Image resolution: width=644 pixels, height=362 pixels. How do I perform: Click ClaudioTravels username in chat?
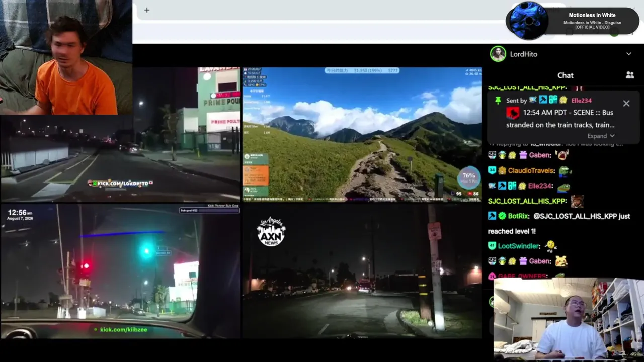pos(531,170)
